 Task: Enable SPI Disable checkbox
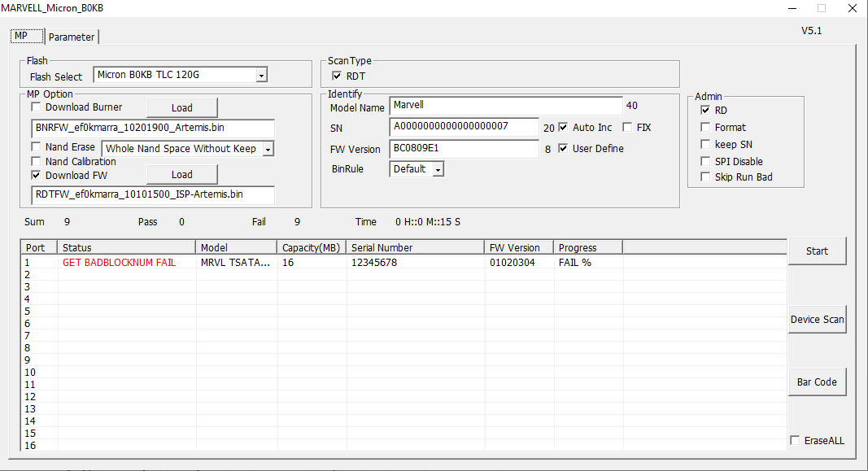[705, 161]
